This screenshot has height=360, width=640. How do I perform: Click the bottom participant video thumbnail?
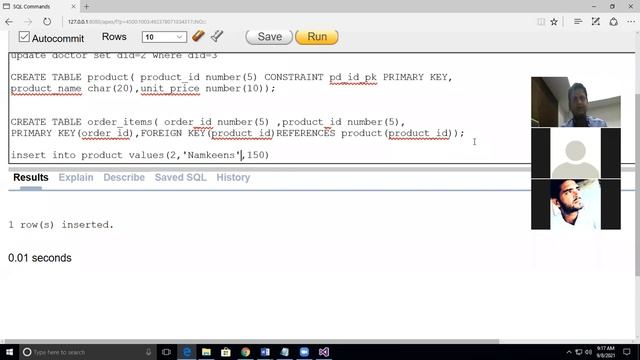[576, 204]
